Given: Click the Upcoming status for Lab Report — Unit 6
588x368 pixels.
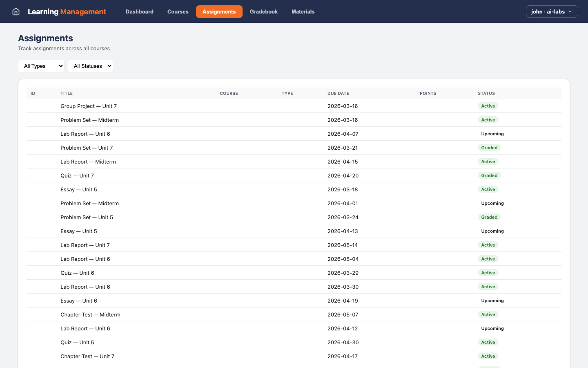Looking at the screenshot, I should [x=492, y=134].
